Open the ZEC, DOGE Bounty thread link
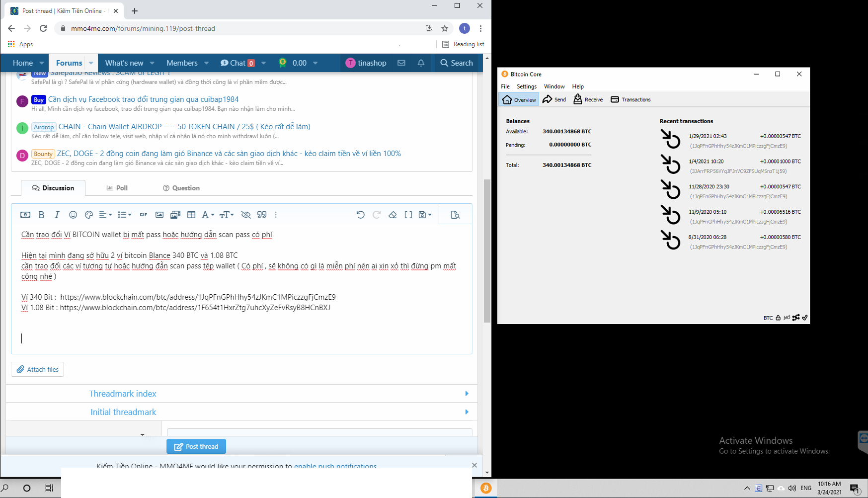868x498 pixels. click(229, 154)
